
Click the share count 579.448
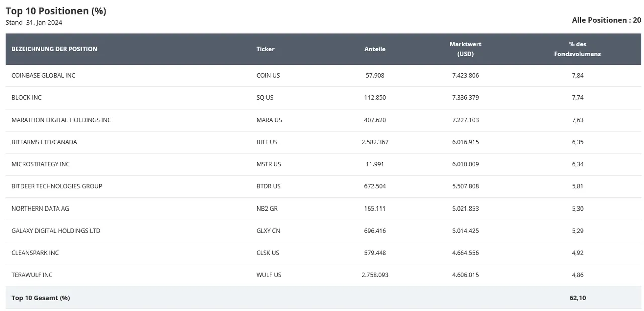tap(375, 252)
